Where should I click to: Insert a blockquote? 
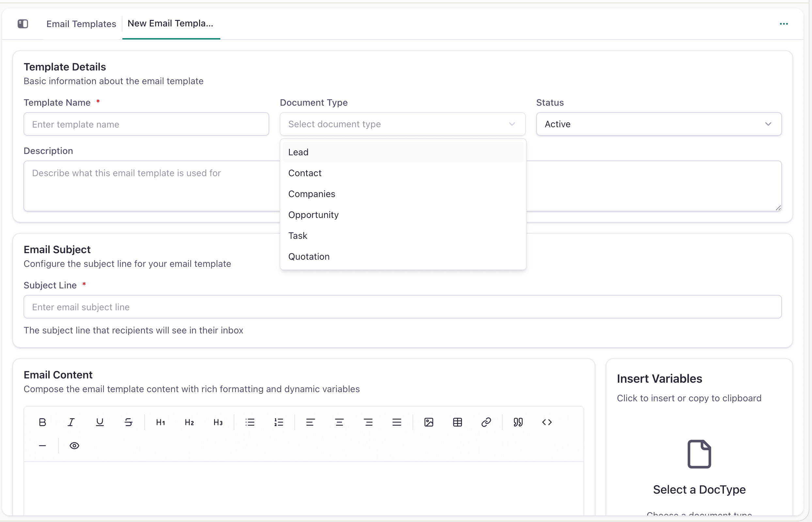click(x=518, y=422)
